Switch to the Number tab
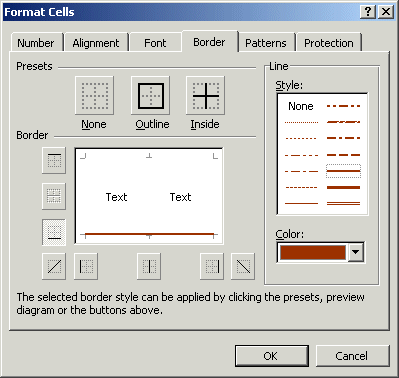 pyautogui.click(x=36, y=43)
